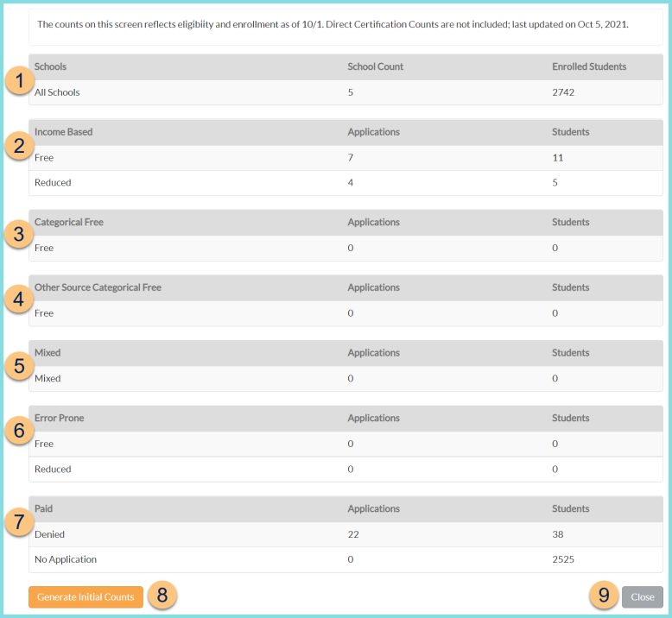Click callout 8 next to Generate Initial Counts
672x618 pixels.
click(x=162, y=596)
